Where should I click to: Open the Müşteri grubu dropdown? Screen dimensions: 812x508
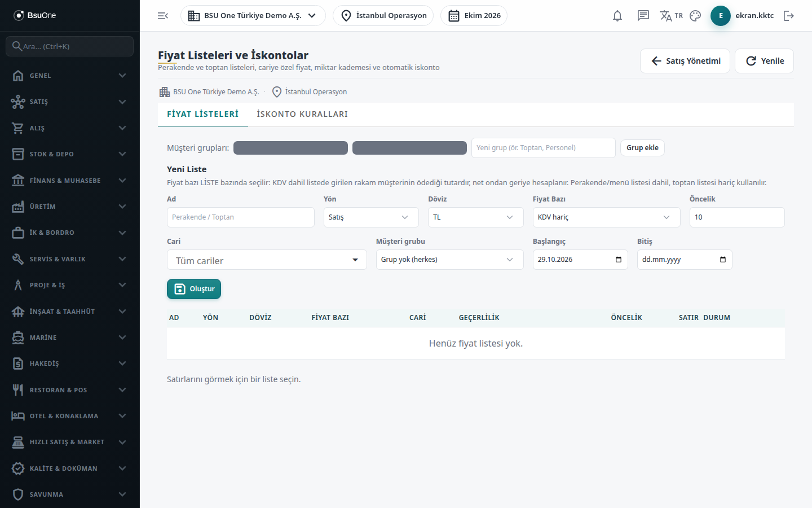point(449,260)
